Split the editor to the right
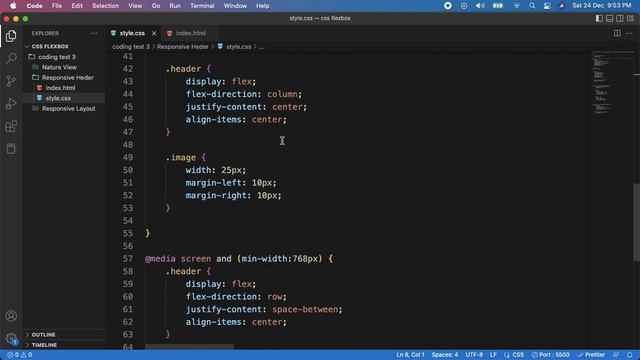This screenshot has height=360, width=640. click(x=617, y=33)
